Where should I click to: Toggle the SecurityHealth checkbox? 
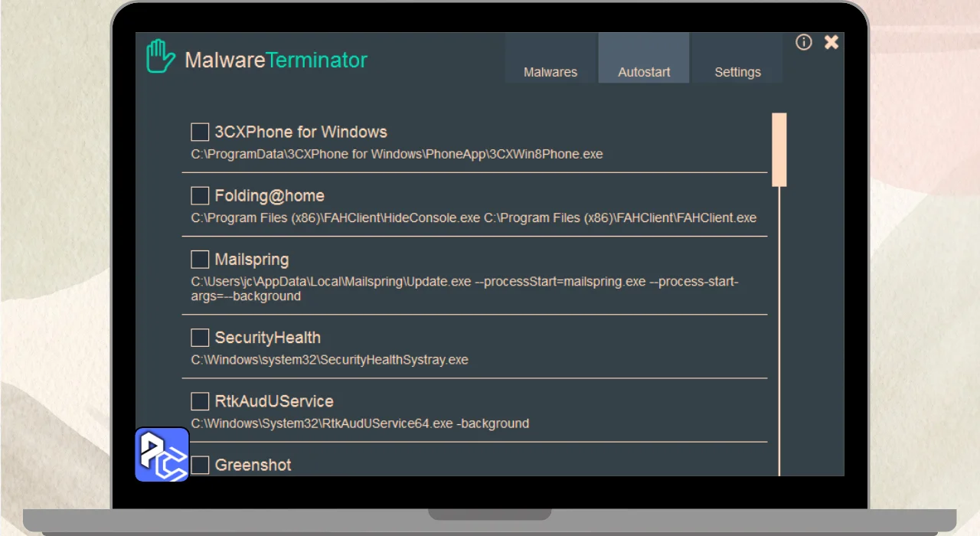point(200,337)
